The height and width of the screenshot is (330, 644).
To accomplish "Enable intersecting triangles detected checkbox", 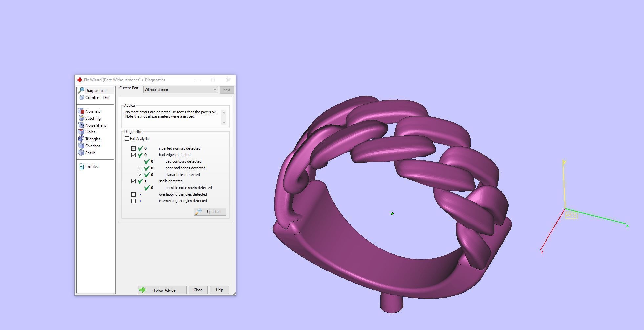I will 133,201.
